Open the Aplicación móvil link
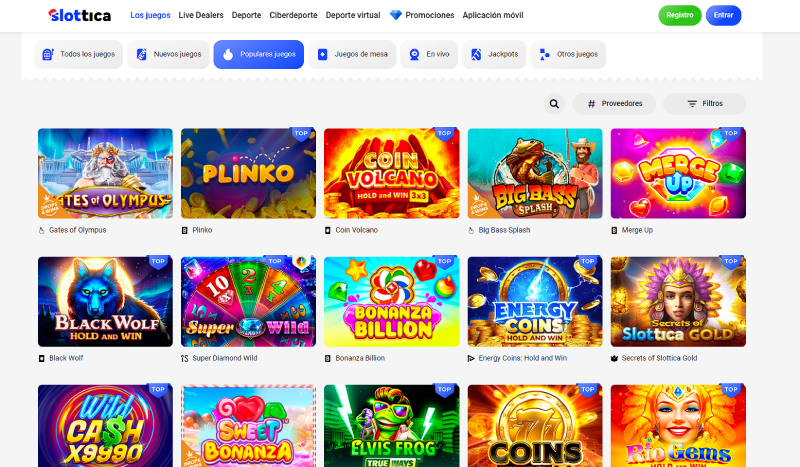The image size is (800, 467). pyautogui.click(x=494, y=15)
